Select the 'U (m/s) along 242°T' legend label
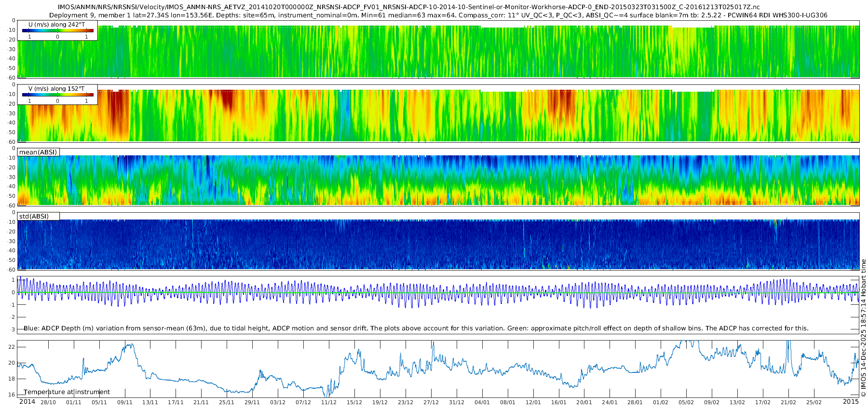 click(x=57, y=24)
